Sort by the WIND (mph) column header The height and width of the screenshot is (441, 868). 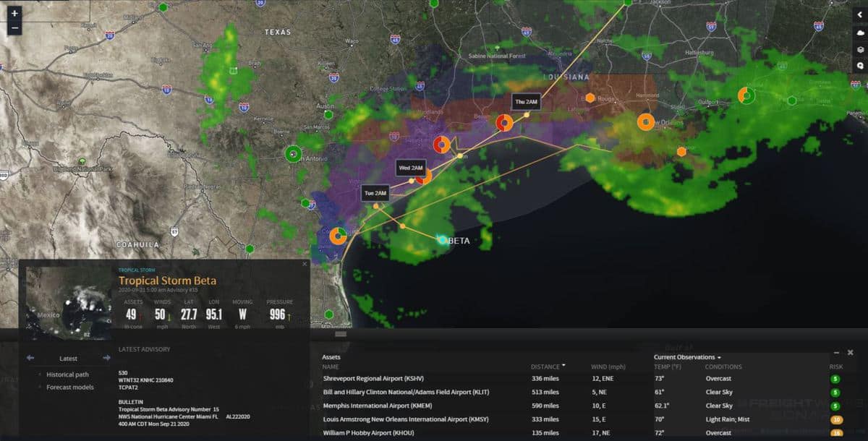(608, 367)
